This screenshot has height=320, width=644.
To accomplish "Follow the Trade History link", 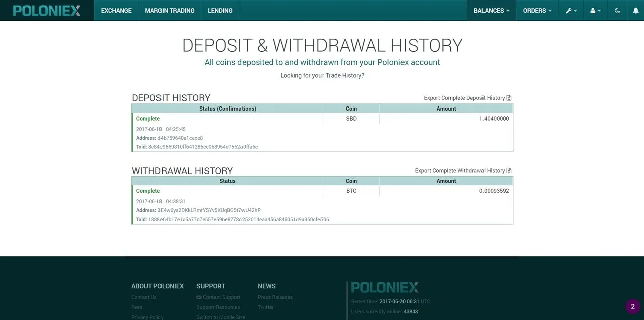I will click(x=343, y=75).
